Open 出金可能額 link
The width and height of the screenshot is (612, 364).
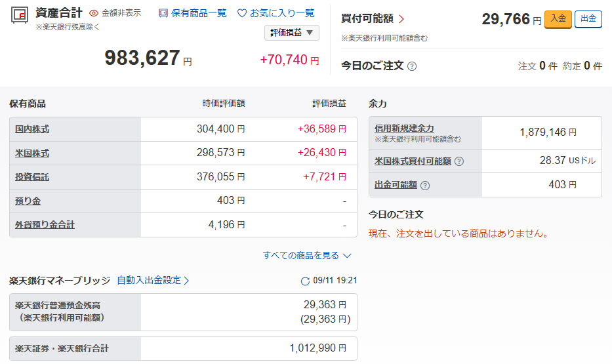[396, 185]
